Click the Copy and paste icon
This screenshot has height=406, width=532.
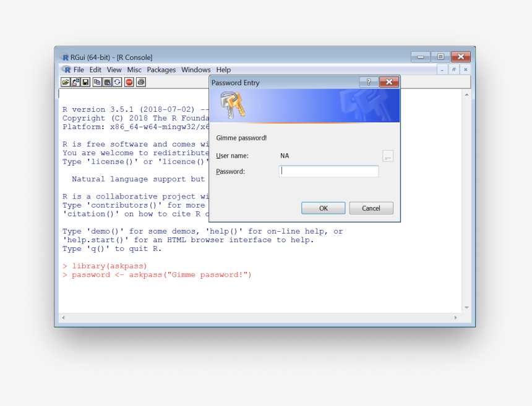(118, 82)
